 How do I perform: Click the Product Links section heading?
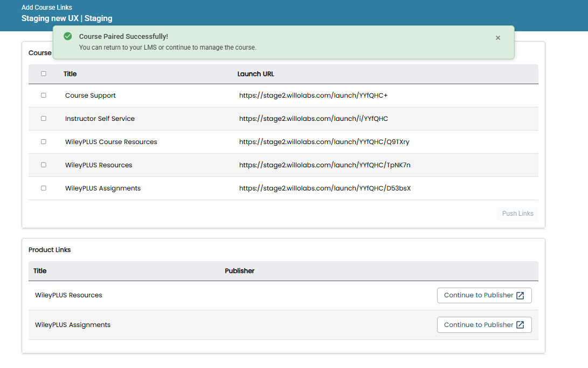tap(50, 250)
